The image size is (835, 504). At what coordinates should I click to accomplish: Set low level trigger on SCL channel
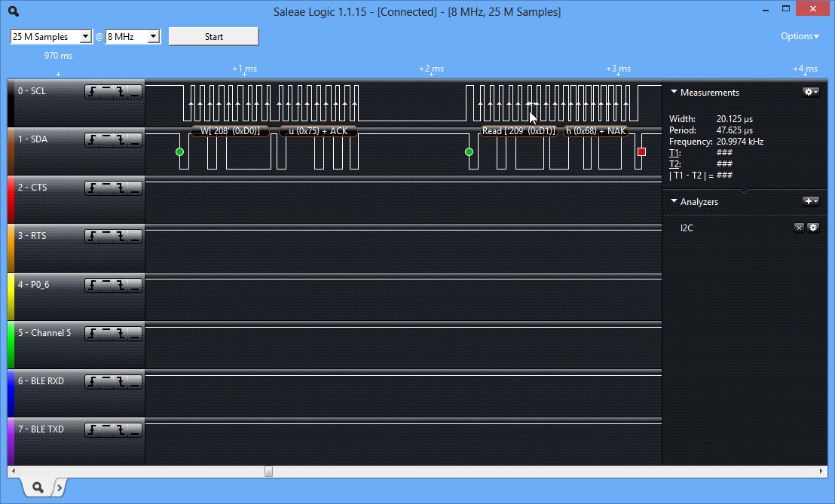135,92
